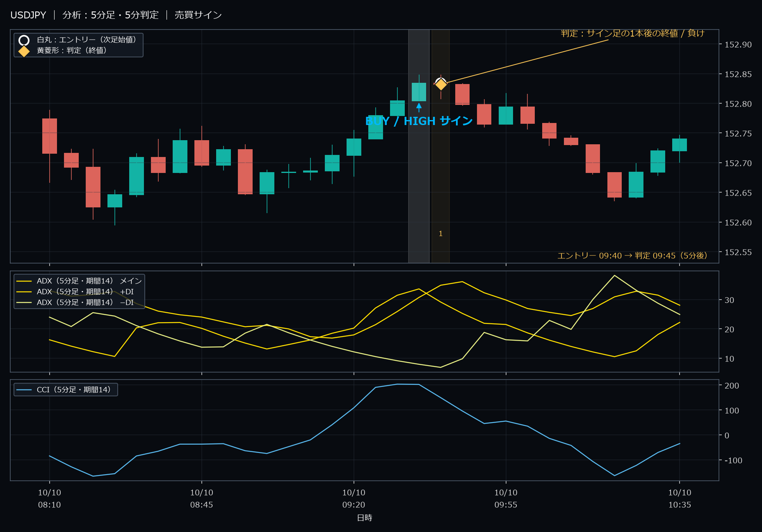Click the yellow diamond marker on the chart

click(441, 84)
